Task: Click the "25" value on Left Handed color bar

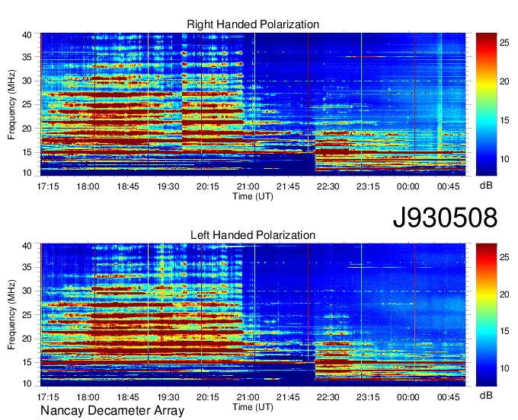Action: click(504, 257)
